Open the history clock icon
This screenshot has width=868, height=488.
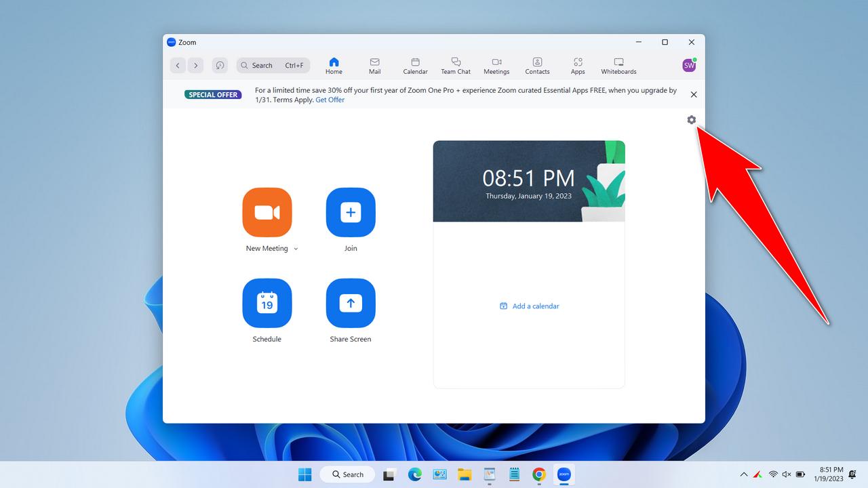pyautogui.click(x=219, y=65)
